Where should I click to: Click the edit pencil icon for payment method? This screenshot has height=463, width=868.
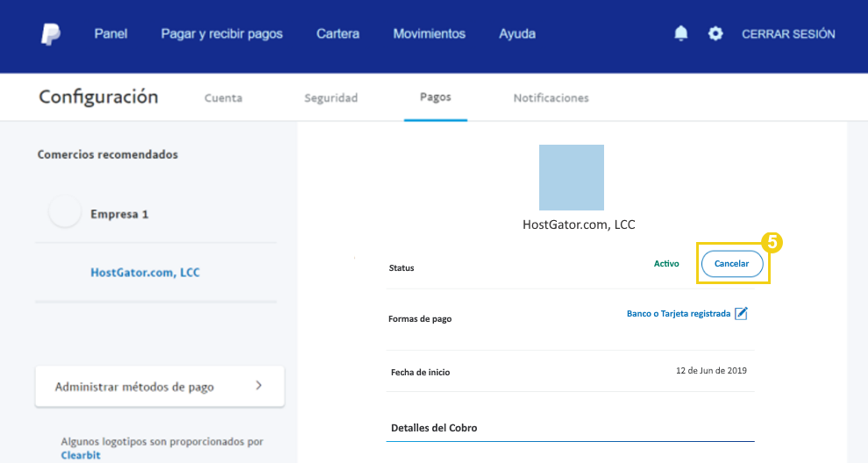(741, 313)
